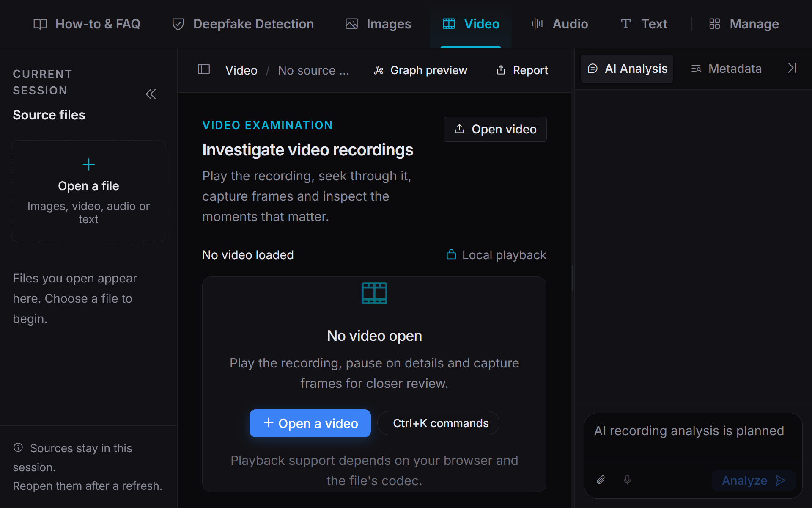812x508 pixels.
Task: Click the microphone icon
Action: point(627,480)
